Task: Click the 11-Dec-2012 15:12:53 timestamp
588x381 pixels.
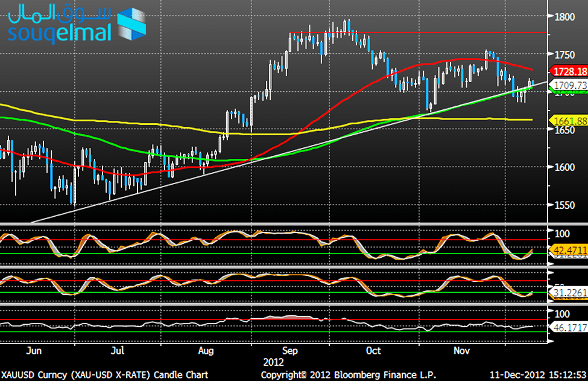Action: (x=538, y=375)
